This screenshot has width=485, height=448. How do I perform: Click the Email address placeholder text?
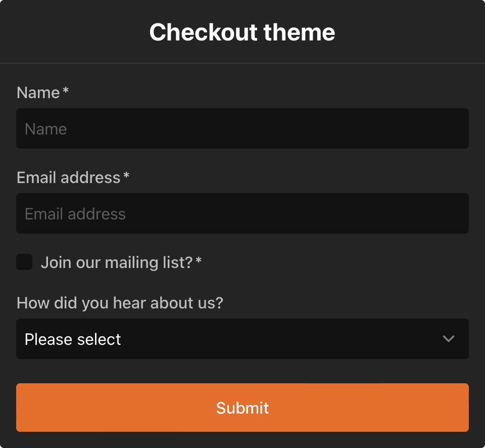(74, 213)
